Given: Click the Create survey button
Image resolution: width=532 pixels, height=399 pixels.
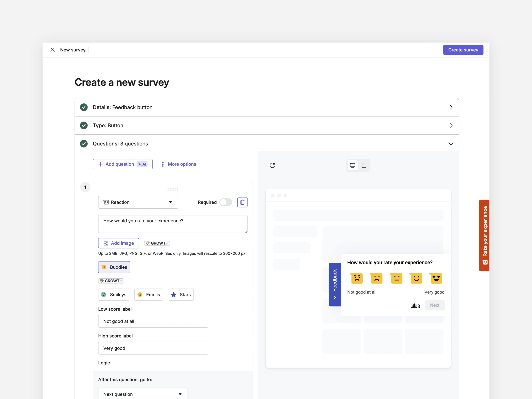Looking at the screenshot, I should (x=463, y=50).
